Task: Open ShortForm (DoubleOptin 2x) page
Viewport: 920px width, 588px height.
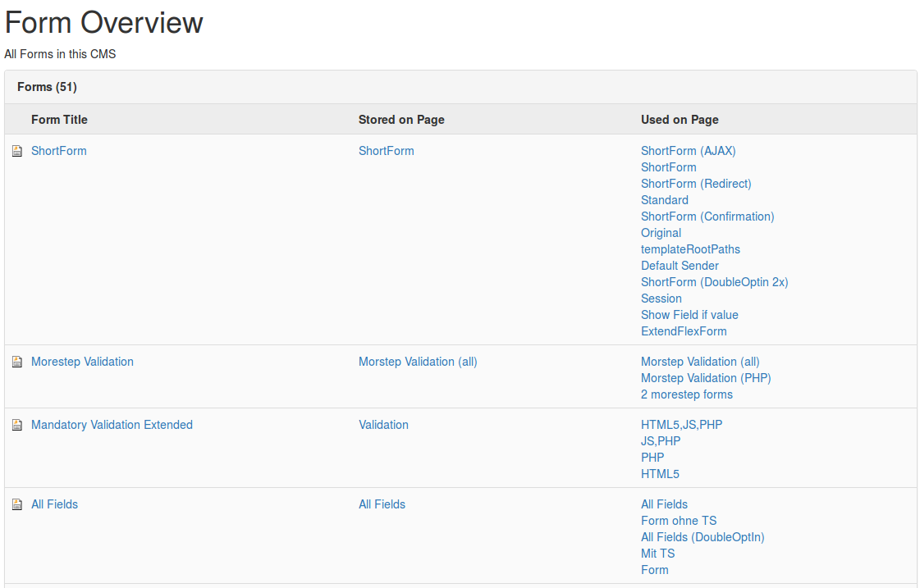Action: point(714,282)
